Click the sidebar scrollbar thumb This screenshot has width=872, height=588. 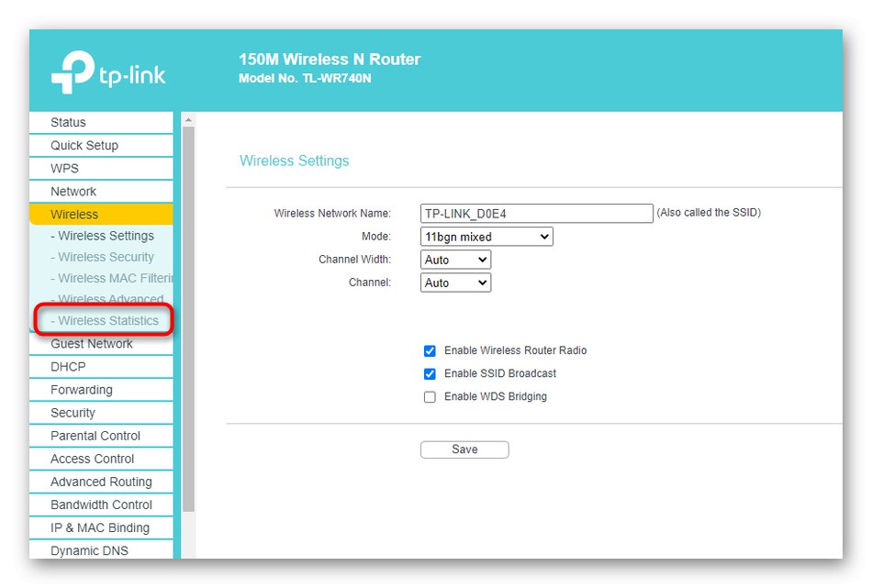point(188,319)
